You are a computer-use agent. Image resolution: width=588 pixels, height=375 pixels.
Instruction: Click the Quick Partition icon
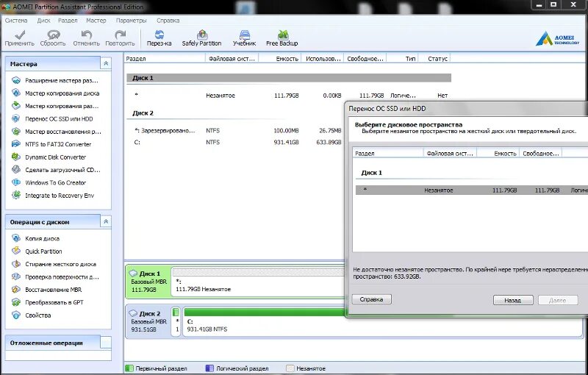(x=16, y=251)
